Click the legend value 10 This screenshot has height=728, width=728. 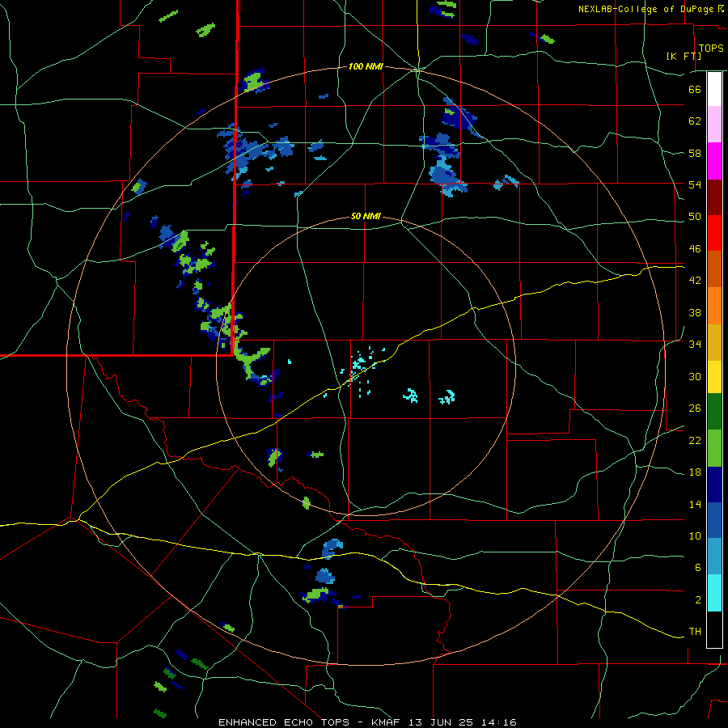click(695, 535)
